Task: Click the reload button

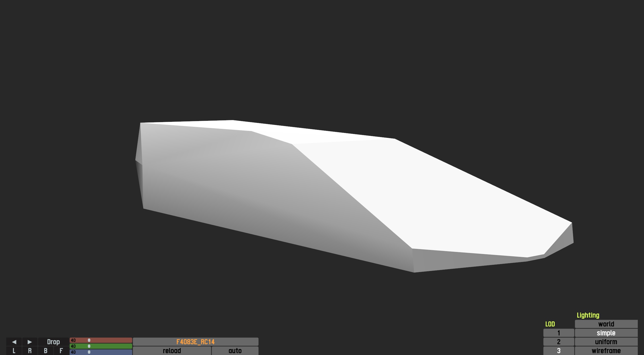Action: (172, 351)
